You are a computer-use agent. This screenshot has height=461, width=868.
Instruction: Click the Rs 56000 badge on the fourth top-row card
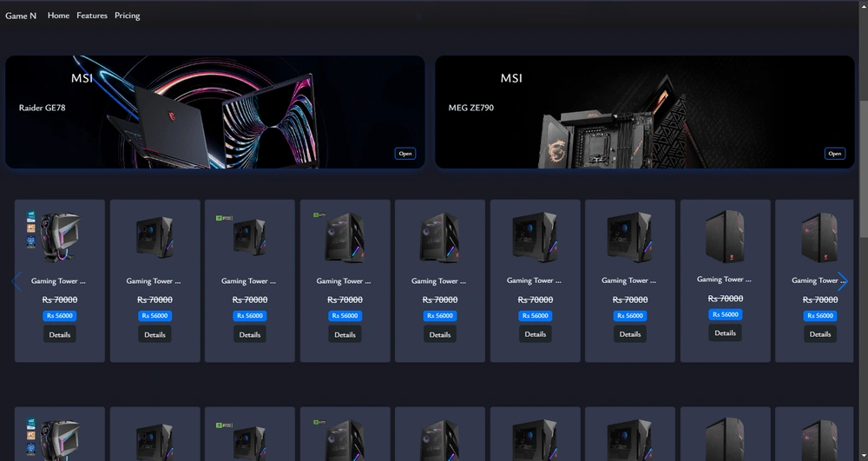coord(345,315)
